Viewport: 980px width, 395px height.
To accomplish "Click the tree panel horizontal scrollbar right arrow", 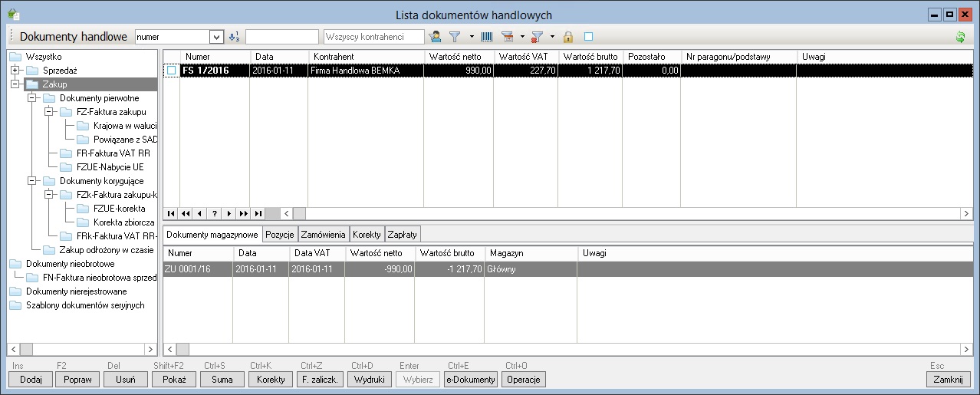I will [x=150, y=349].
